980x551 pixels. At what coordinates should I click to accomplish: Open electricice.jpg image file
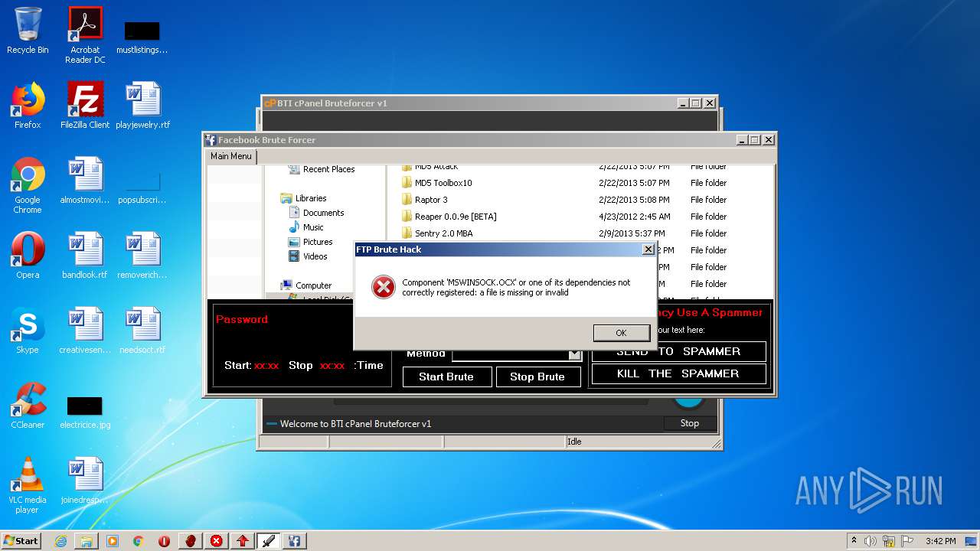click(x=85, y=412)
